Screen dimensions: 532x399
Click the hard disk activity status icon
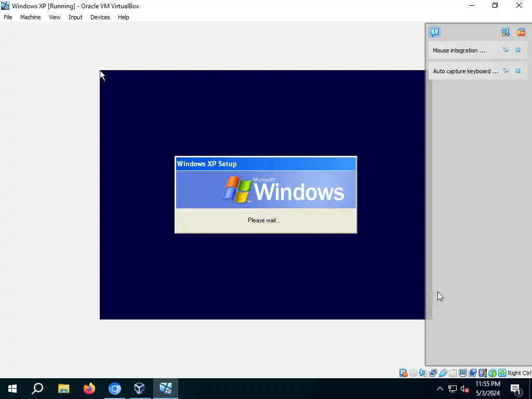coord(403,373)
